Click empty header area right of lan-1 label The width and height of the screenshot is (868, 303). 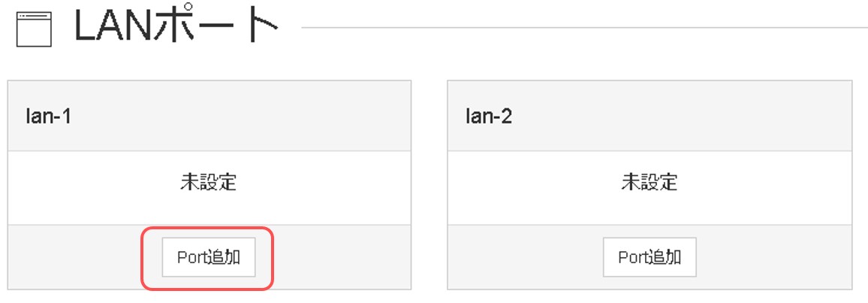[x=248, y=117]
